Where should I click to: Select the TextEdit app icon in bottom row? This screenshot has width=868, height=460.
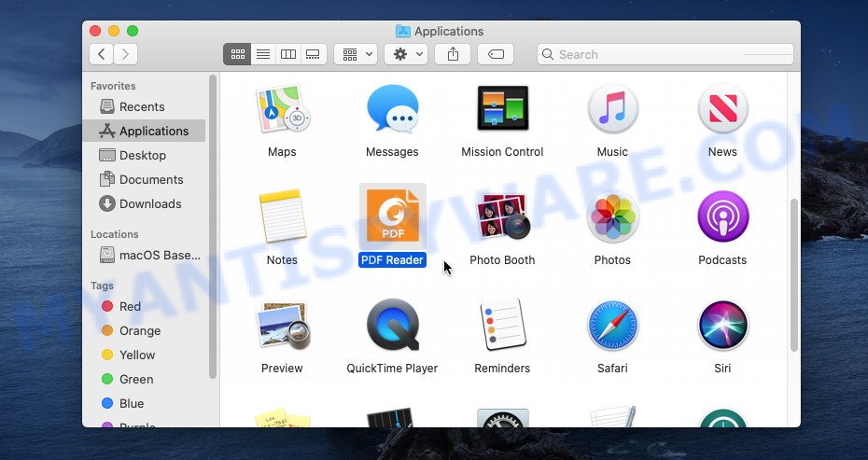click(613, 416)
